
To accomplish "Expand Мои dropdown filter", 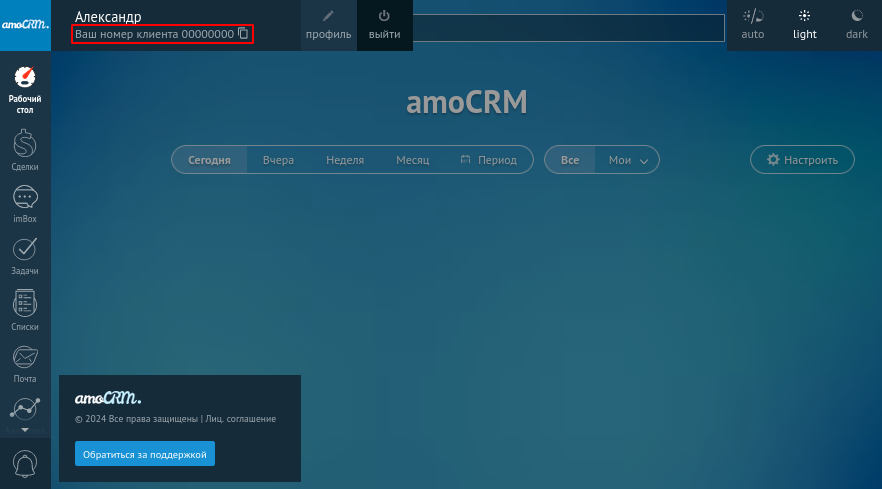I will tap(628, 160).
